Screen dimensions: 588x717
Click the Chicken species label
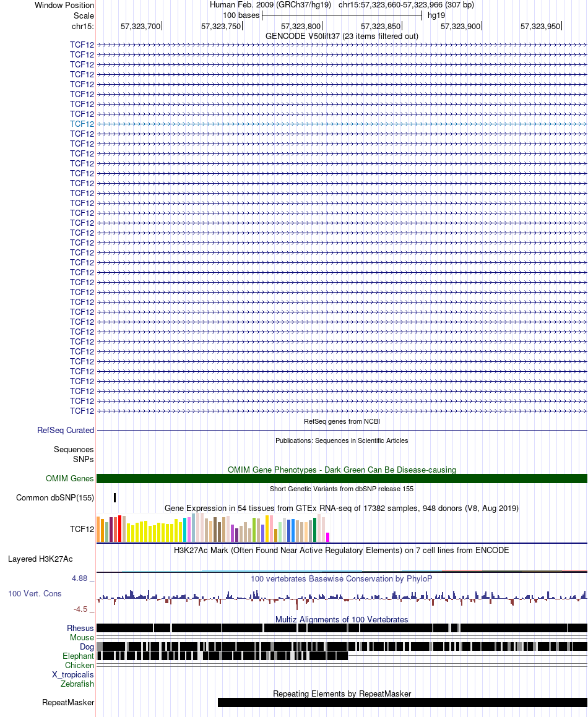(x=80, y=665)
